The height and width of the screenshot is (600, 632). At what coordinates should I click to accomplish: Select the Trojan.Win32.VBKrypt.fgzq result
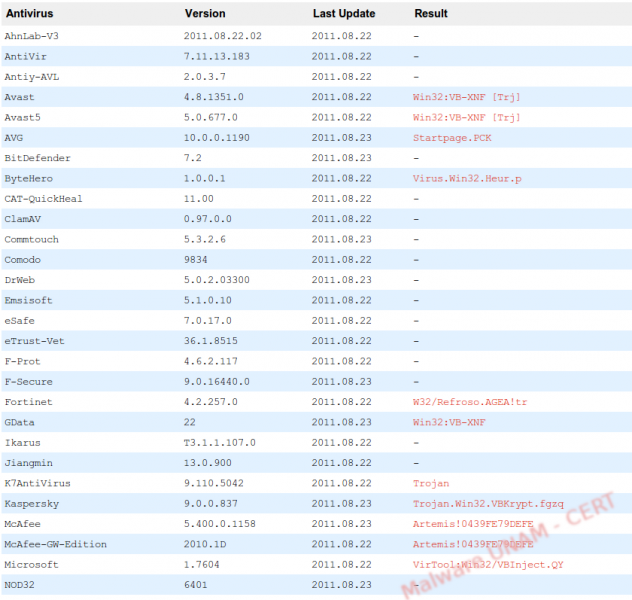pyautogui.click(x=488, y=504)
